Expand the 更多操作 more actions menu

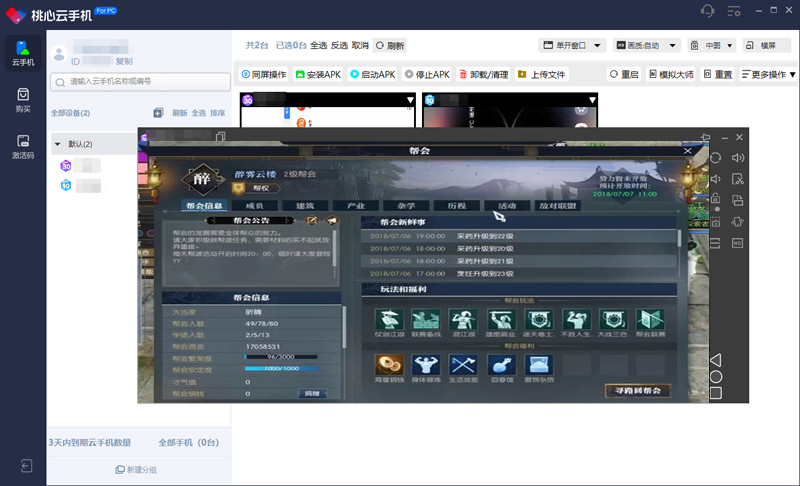coord(768,74)
